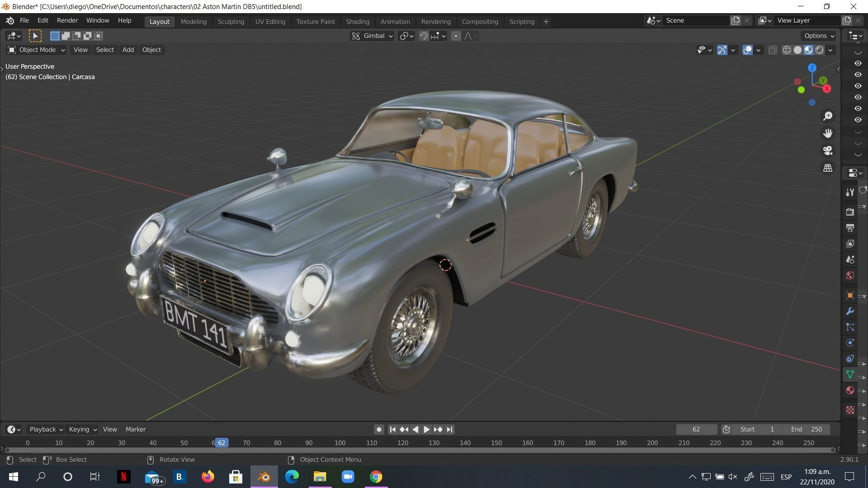Open the Tool properties tab

click(850, 192)
